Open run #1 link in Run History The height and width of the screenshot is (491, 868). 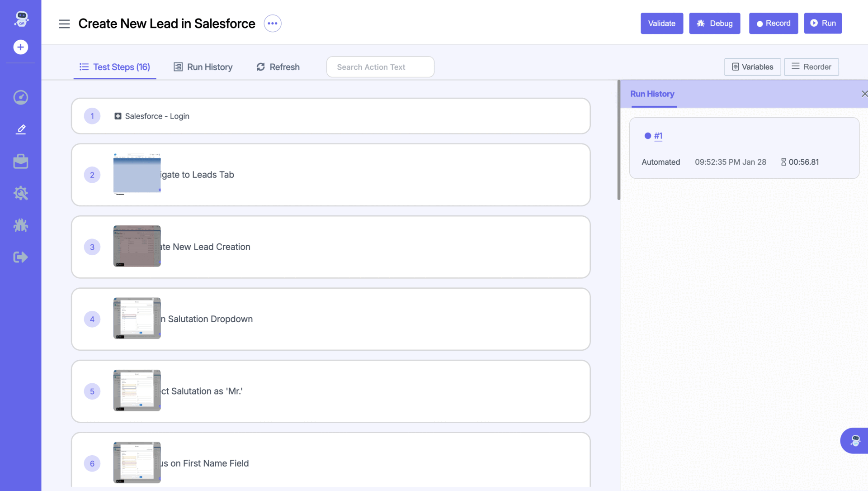(x=658, y=136)
